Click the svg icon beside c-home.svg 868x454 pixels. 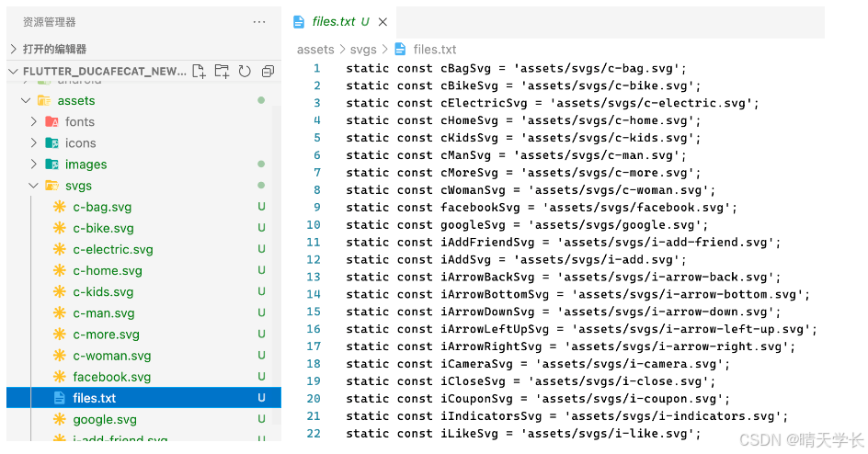59,270
